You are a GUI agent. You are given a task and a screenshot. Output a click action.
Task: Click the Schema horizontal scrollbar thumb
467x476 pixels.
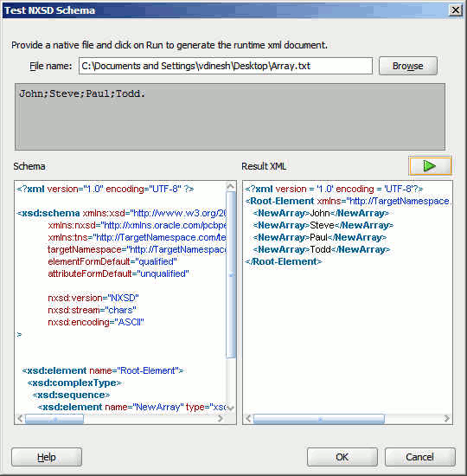tap(54, 419)
